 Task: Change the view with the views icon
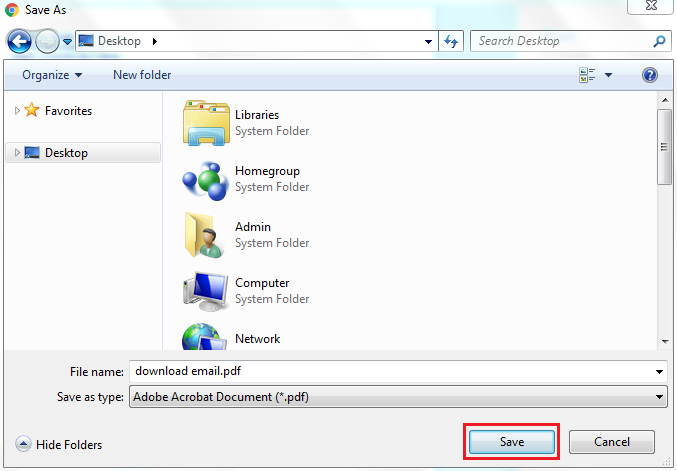pos(587,75)
